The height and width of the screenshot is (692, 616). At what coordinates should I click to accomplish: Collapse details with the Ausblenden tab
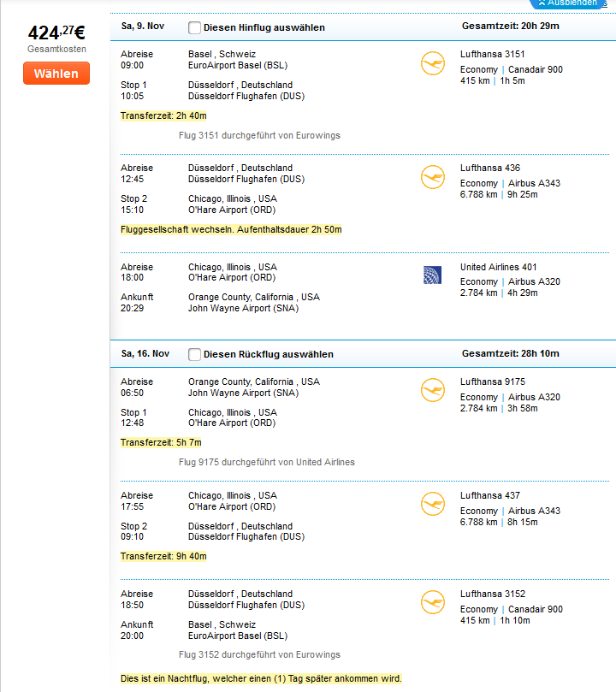(x=568, y=3)
